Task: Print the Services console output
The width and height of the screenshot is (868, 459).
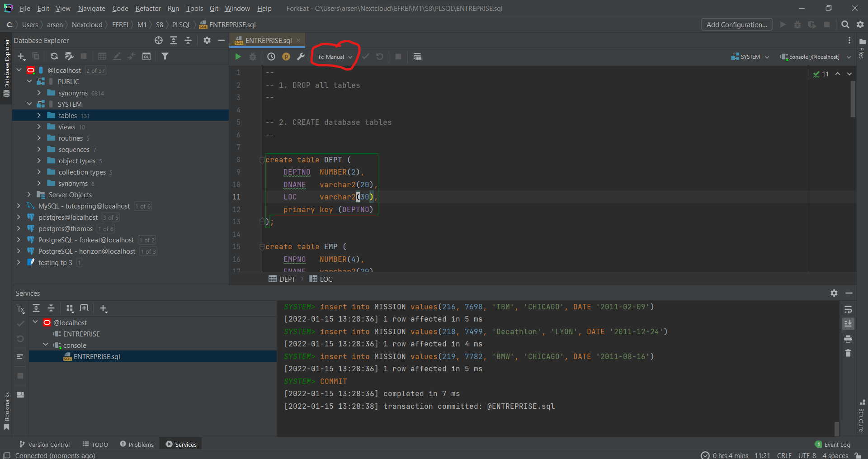Action: 848,339
